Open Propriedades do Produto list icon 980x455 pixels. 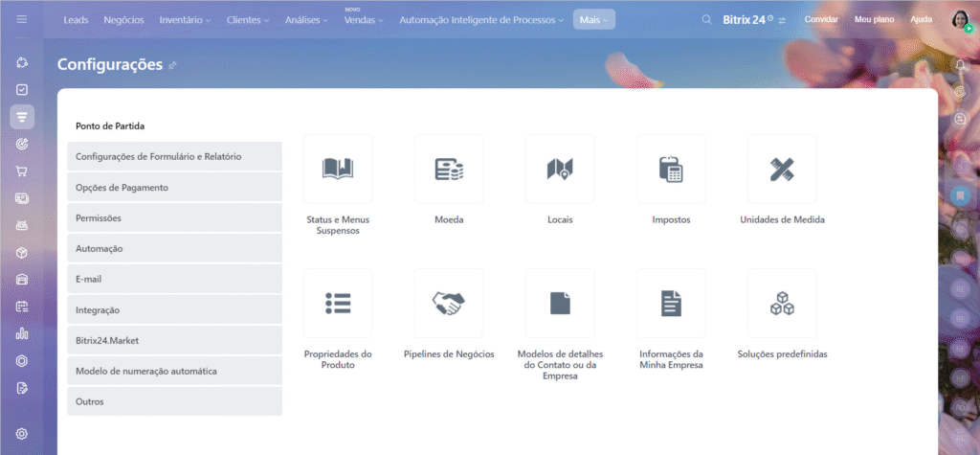click(x=338, y=304)
